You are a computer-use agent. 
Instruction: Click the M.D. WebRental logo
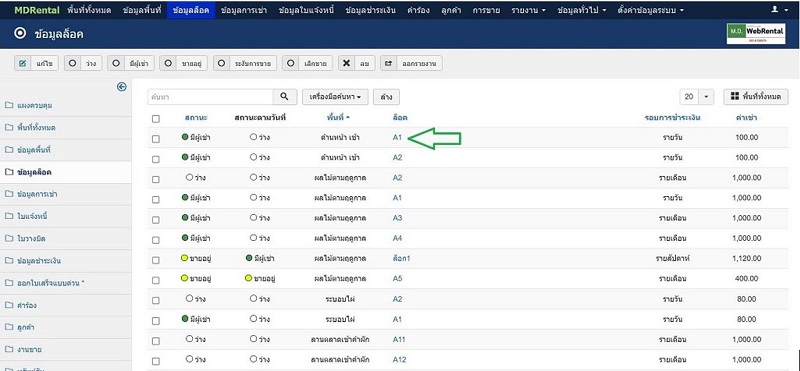[756, 34]
